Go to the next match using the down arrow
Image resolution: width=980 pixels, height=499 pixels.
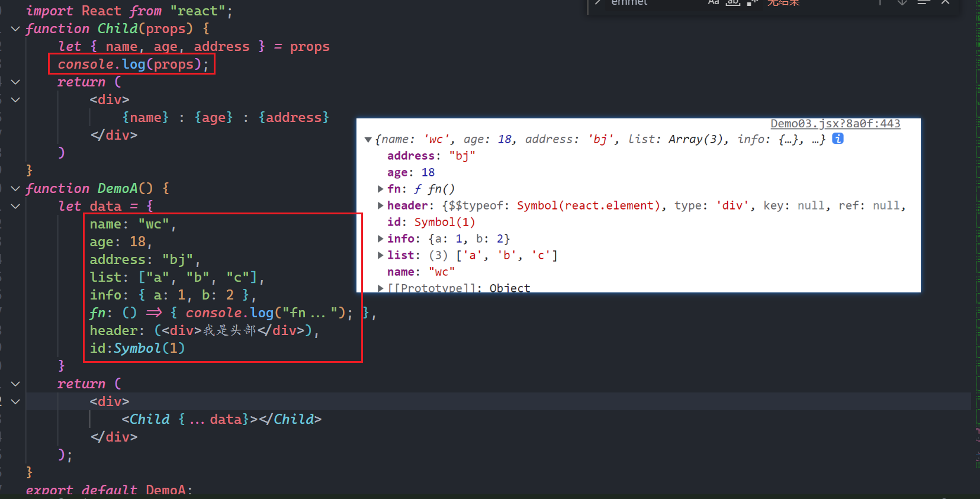point(902,2)
